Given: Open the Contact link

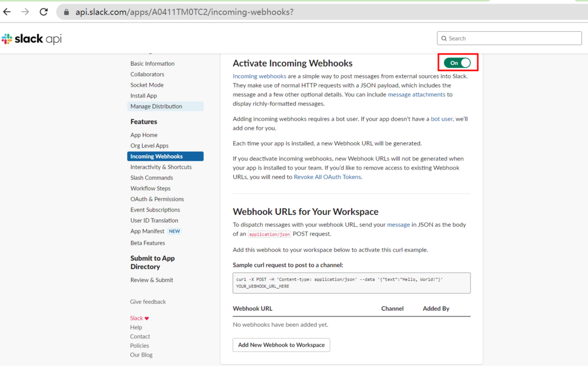Looking at the screenshot, I should (x=140, y=337).
